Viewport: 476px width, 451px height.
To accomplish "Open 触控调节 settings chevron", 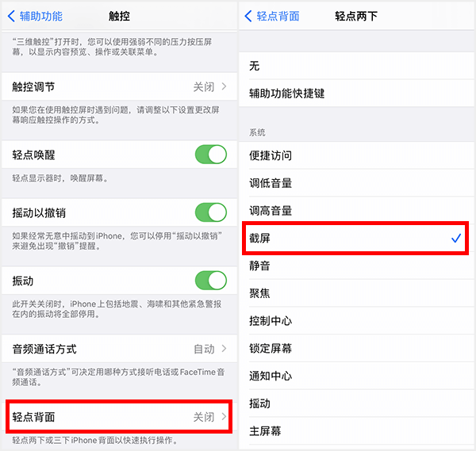I will click(224, 86).
